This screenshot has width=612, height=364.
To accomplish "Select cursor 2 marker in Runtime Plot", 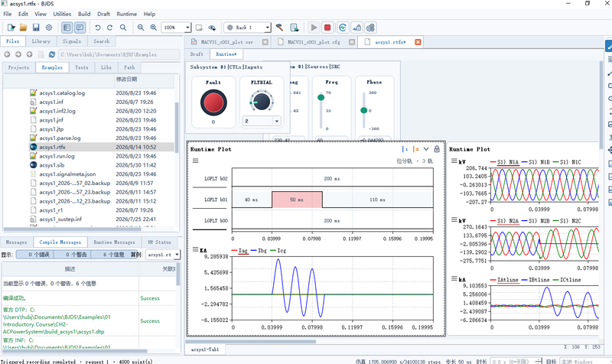I will [416, 149].
